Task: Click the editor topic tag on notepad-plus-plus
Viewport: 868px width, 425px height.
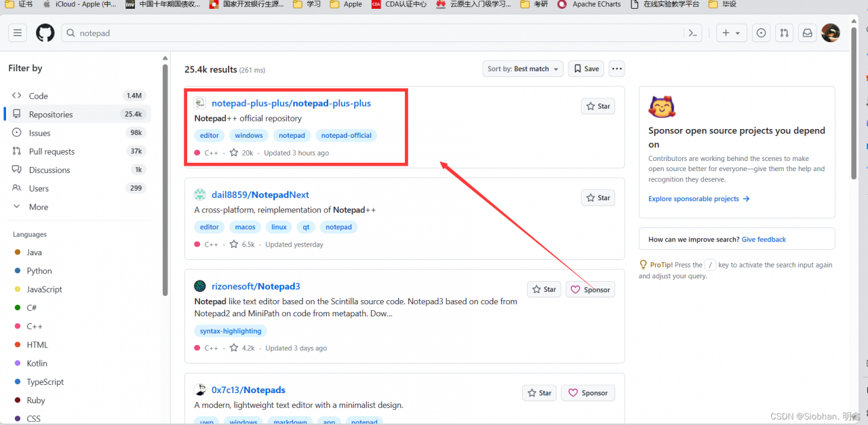Action: [210, 135]
